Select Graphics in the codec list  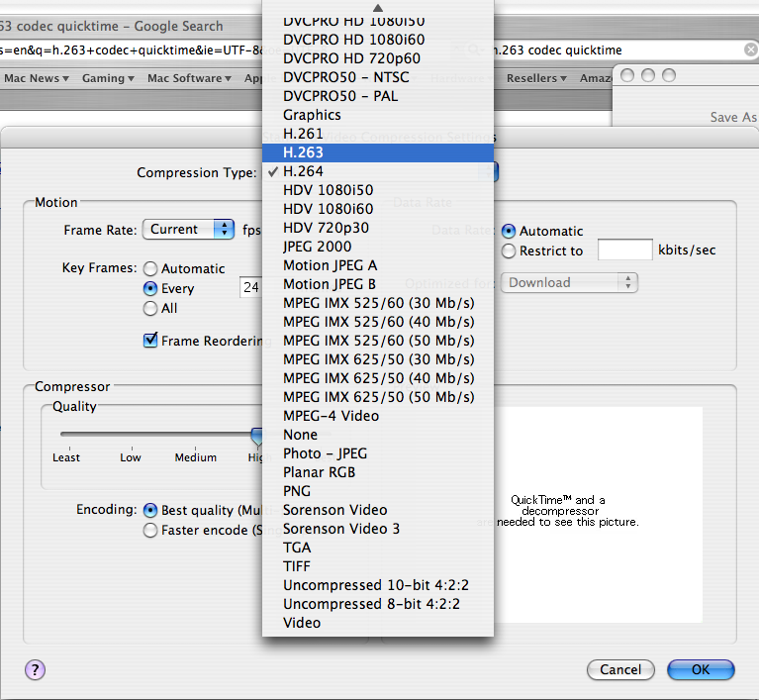pyautogui.click(x=378, y=115)
